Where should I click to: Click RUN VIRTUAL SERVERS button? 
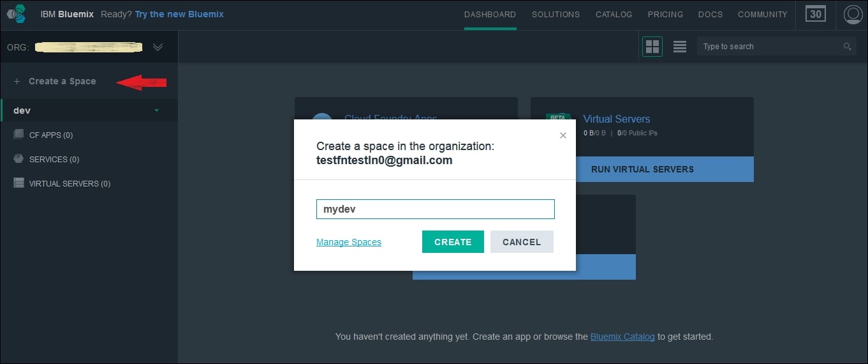click(x=642, y=169)
